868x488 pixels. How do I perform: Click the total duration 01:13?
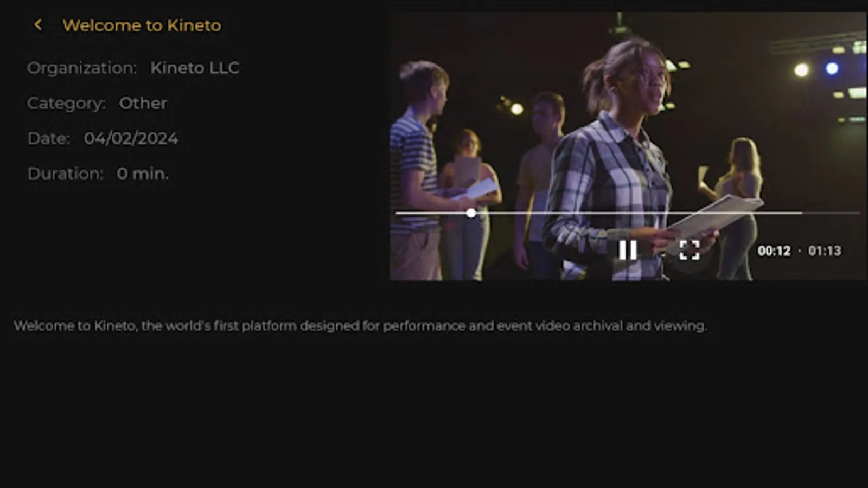(x=824, y=251)
